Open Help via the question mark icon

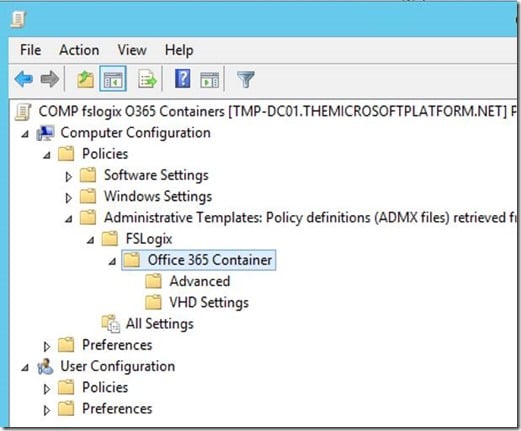183,79
